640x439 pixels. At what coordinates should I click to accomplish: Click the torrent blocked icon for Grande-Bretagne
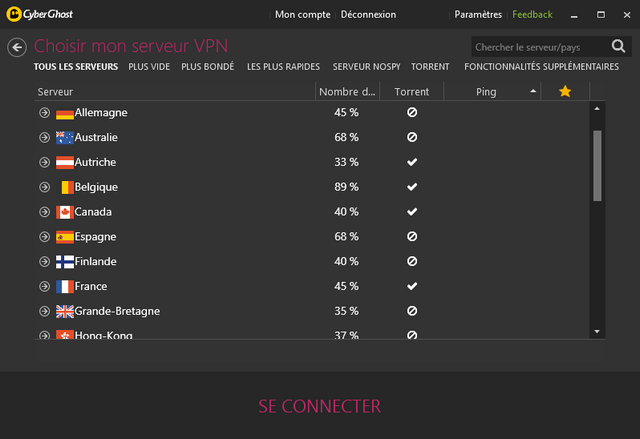click(x=412, y=311)
